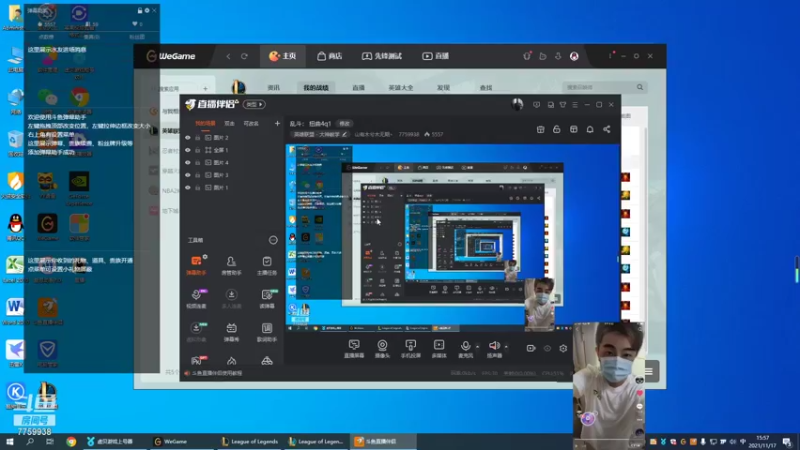
Task: Select 图片 2 source row
Action: click(232, 138)
